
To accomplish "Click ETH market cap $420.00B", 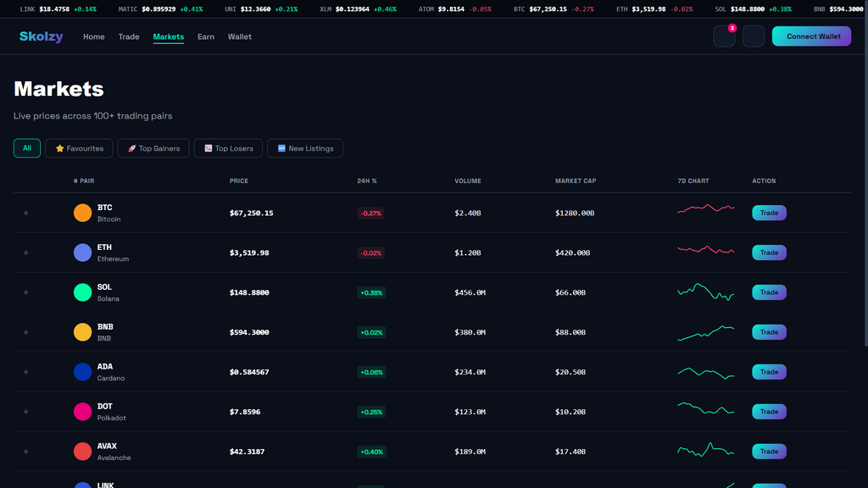I will [572, 252].
